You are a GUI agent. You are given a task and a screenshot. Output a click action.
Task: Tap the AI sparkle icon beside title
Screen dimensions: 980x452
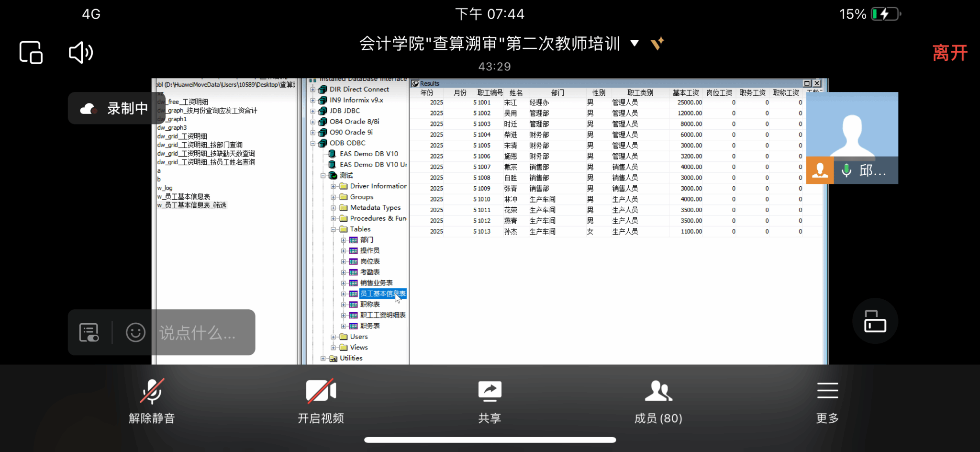[x=657, y=44]
